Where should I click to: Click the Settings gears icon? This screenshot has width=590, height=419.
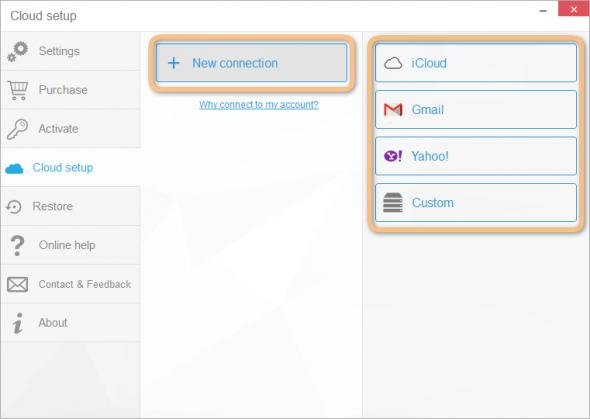(x=17, y=52)
